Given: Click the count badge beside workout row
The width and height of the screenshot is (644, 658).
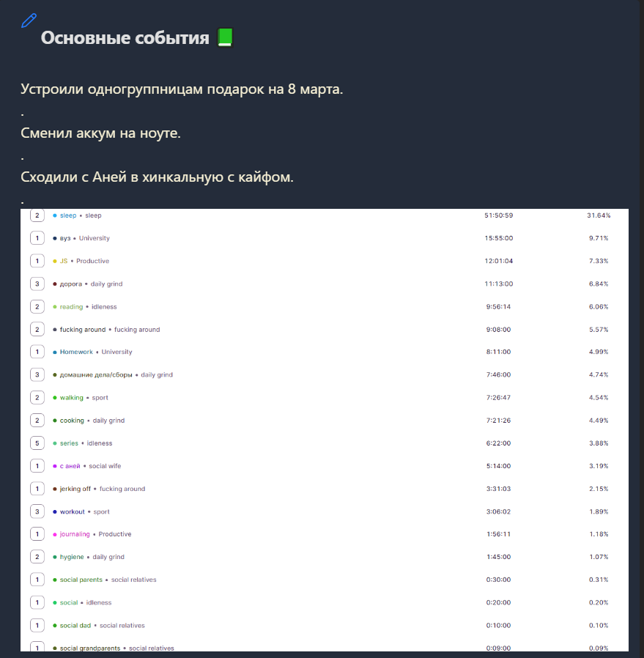Looking at the screenshot, I should [x=37, y=511].
